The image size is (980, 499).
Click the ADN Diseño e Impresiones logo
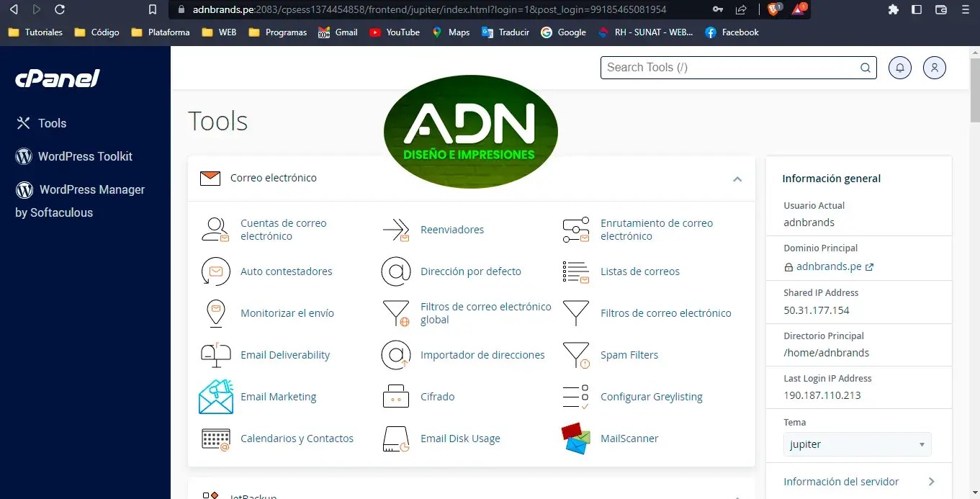click(471, 131)
